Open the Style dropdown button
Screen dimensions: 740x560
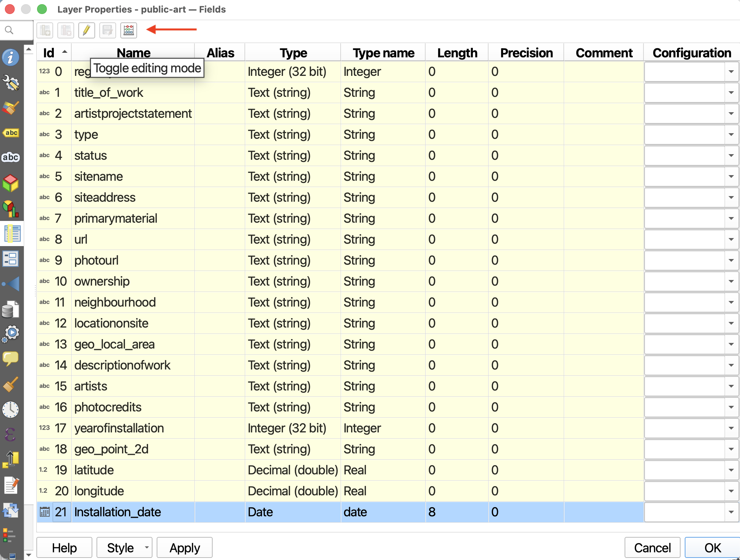pos(124,548)
